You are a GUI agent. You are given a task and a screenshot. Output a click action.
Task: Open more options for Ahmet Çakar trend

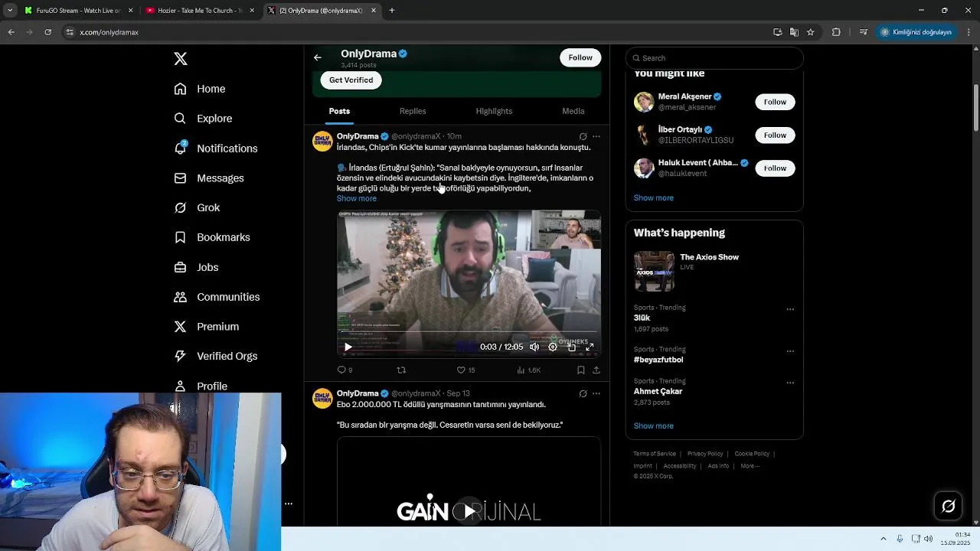(x=790, y=383)
